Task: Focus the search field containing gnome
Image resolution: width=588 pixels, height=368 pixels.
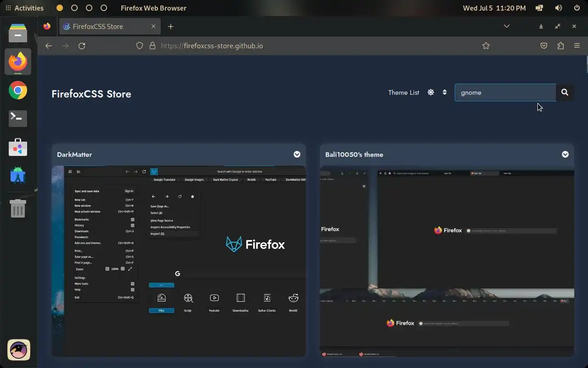Action: pos(505,92)
